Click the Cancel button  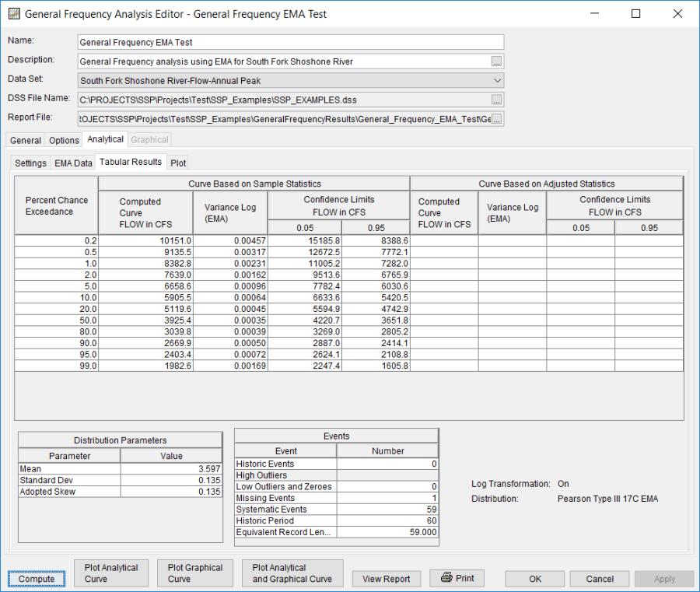(x=600, y=579)
